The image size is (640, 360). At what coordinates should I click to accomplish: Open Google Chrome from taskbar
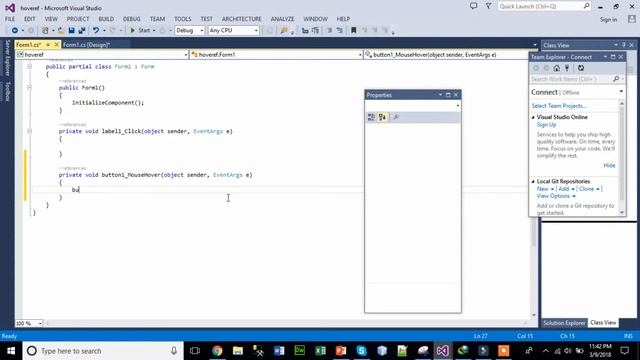point(217,351)
